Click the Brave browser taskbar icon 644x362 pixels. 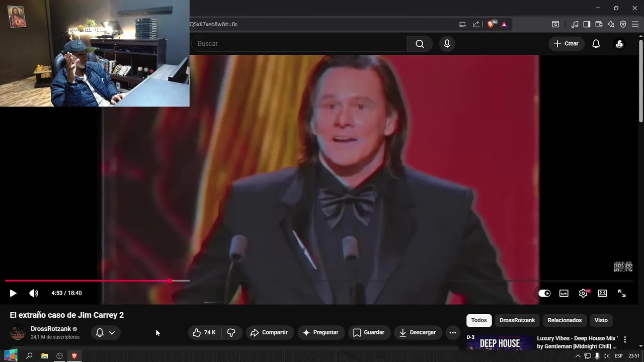coord(74,356)
